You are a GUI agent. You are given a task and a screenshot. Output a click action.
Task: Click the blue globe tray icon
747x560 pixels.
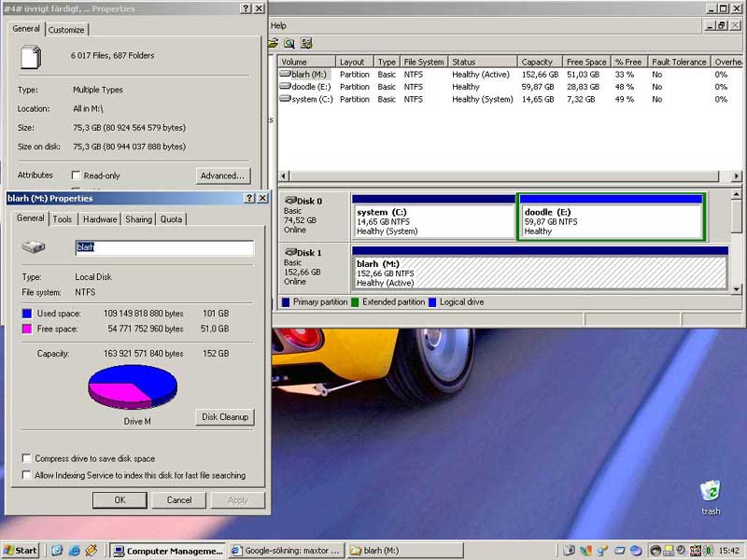tap(636, 551)
